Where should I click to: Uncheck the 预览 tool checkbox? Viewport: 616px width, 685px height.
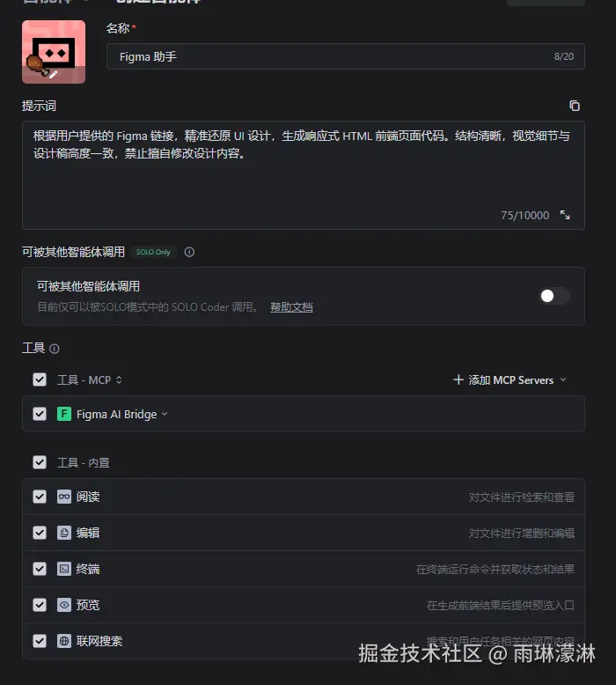point(40,605)
